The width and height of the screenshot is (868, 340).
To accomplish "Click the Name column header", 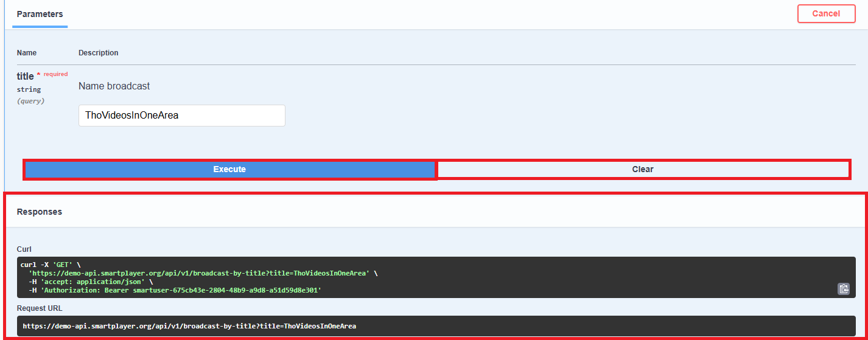I will (x=27, y=53).
